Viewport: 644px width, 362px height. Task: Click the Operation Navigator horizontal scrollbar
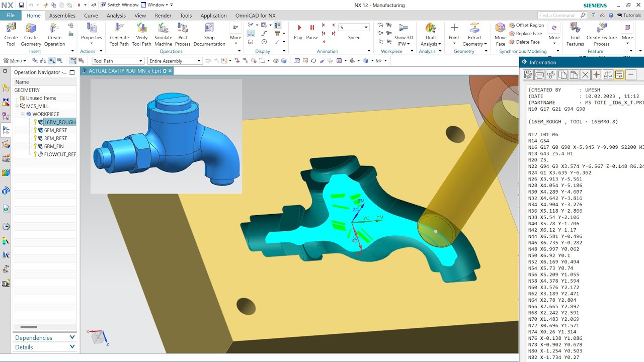tap(29, 327)
